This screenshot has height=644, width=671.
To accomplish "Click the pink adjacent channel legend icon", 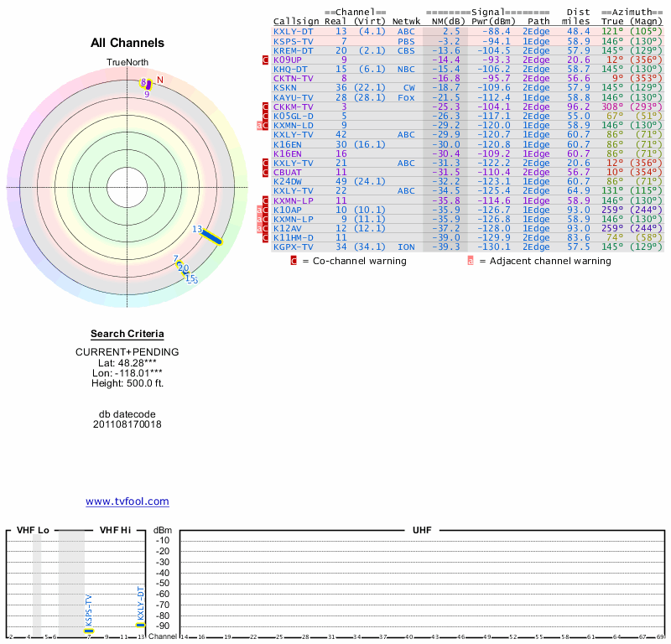I will click(471, 261).
